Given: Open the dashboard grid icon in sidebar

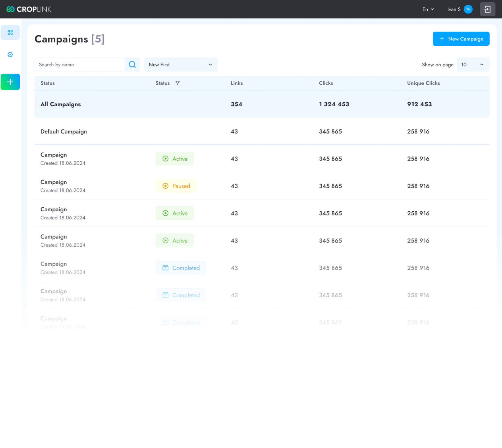Looking at the screenshot, I should point(10,32).
